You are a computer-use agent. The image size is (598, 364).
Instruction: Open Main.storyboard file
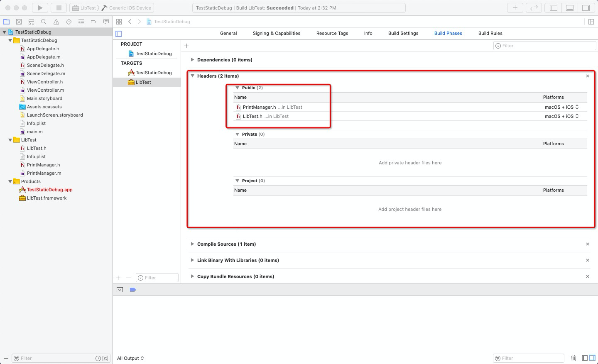point(44,98)
